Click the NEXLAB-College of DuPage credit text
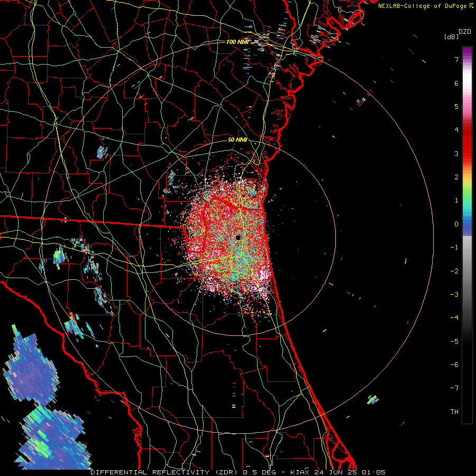The width and height of the screenshot is (476, 476). (x=423, y=6)
